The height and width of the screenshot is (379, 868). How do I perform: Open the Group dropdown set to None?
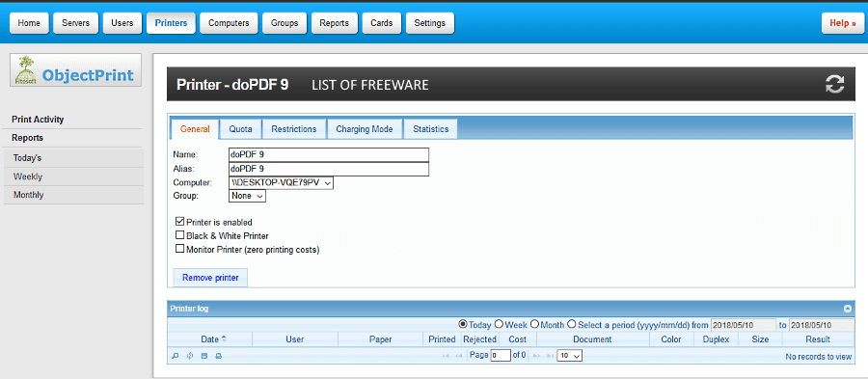click(x=247, y=196)
